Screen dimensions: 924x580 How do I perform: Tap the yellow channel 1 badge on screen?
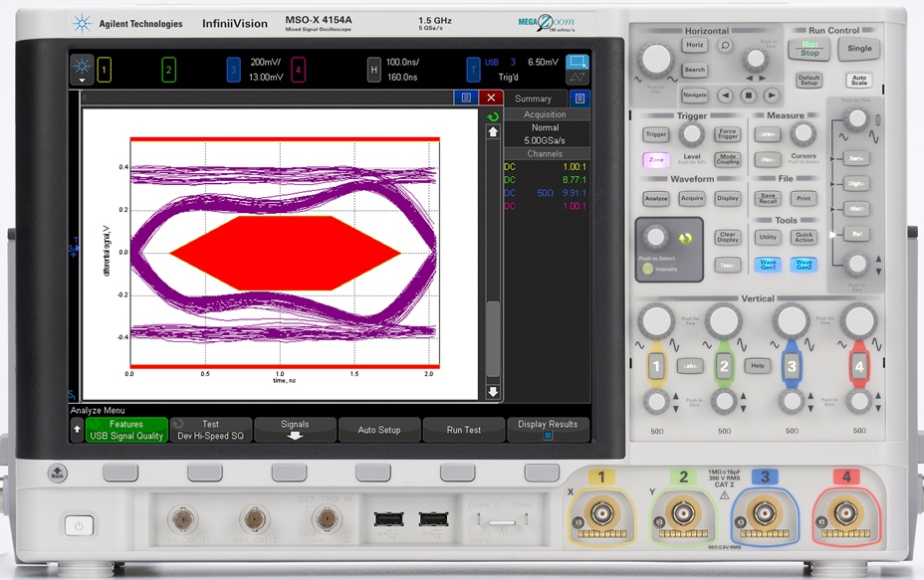[x=104, y=70]
